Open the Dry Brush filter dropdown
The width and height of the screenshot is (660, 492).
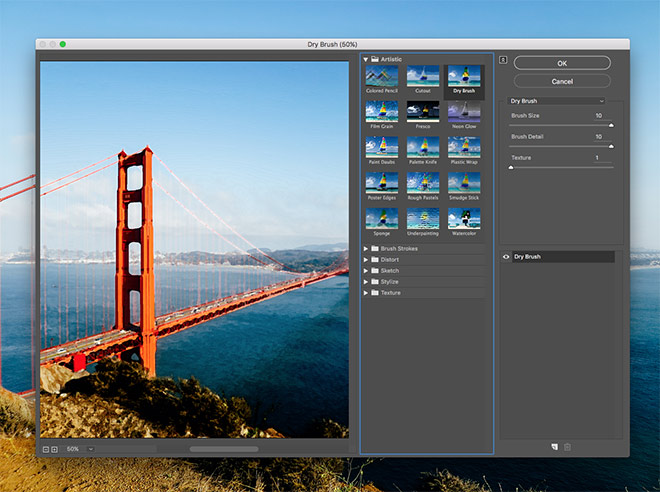tap(558, 101)
